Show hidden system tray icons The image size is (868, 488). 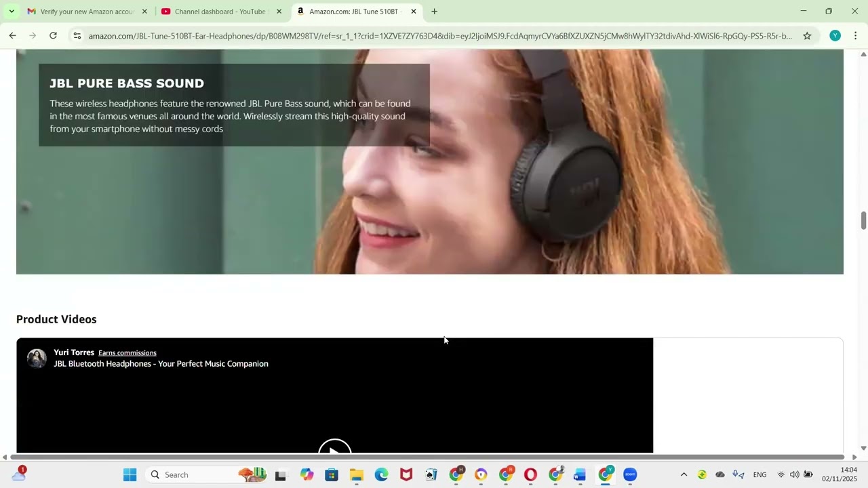[x=684, y=474]
